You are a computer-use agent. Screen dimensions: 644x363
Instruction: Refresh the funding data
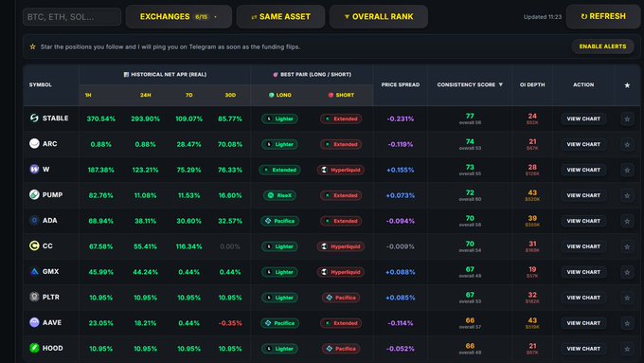[x=603, y=16]
